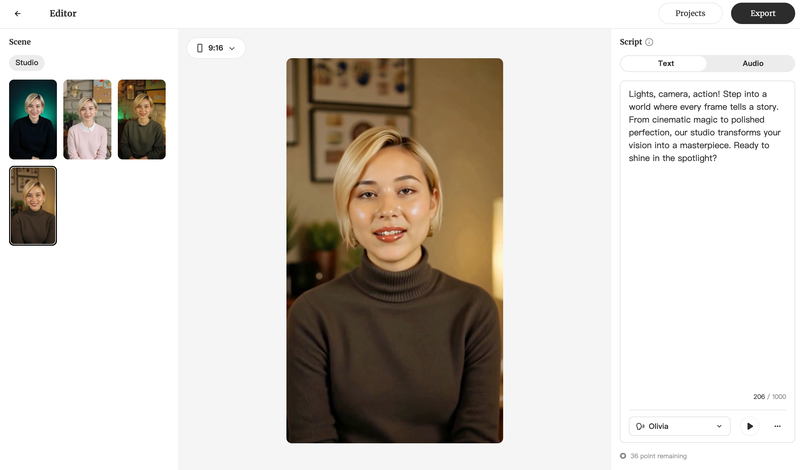
Task: Click the '36 point remaining' text
Action: click(x=658, y=456)
